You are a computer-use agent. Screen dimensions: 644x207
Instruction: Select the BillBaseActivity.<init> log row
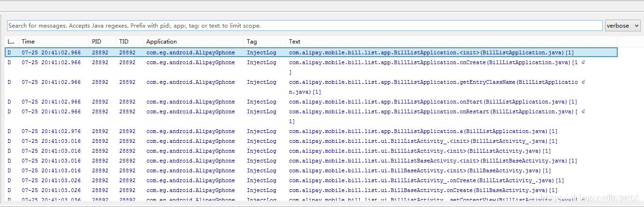coord(311,170)
